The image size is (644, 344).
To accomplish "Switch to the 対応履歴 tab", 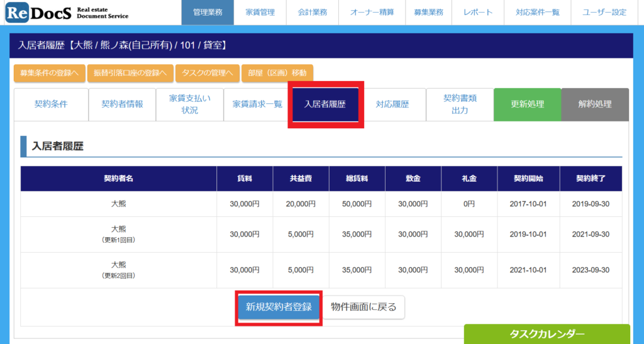I will click(x=392, y=104).
